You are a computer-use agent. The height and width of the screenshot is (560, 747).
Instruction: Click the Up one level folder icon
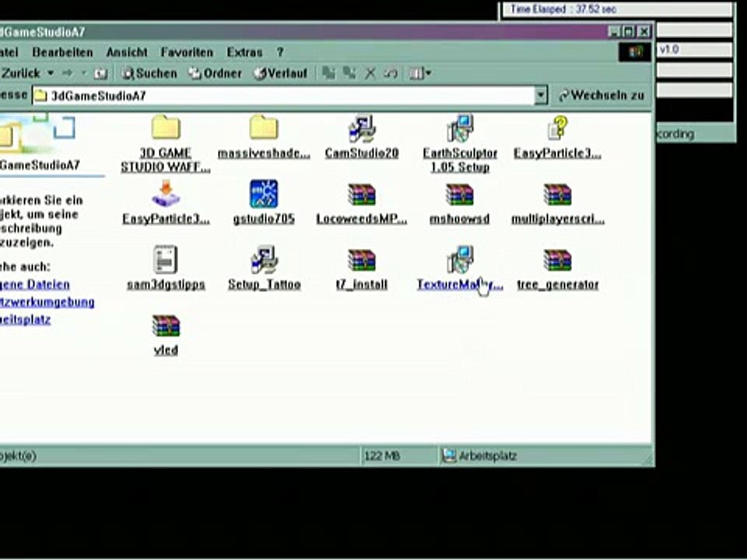coord(100,73)
